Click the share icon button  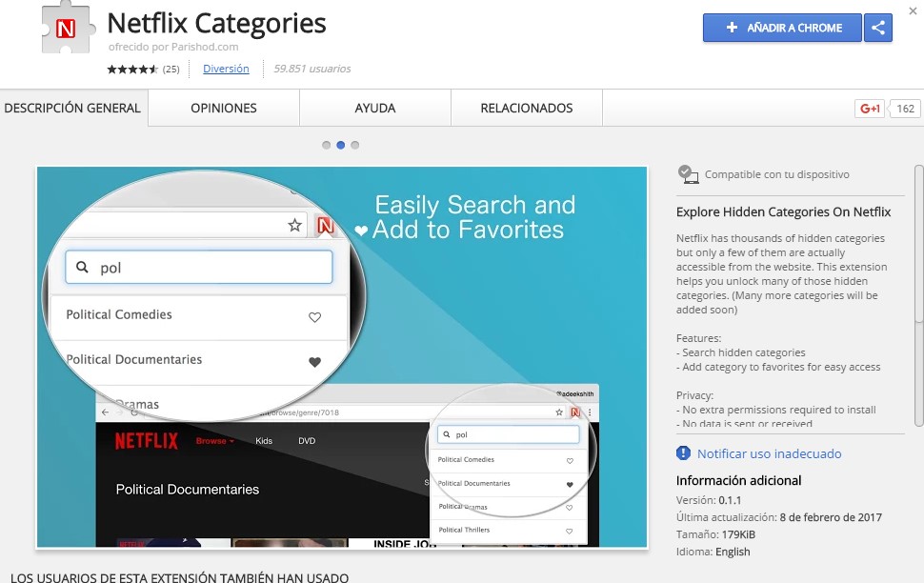click(x=878, y=28)
